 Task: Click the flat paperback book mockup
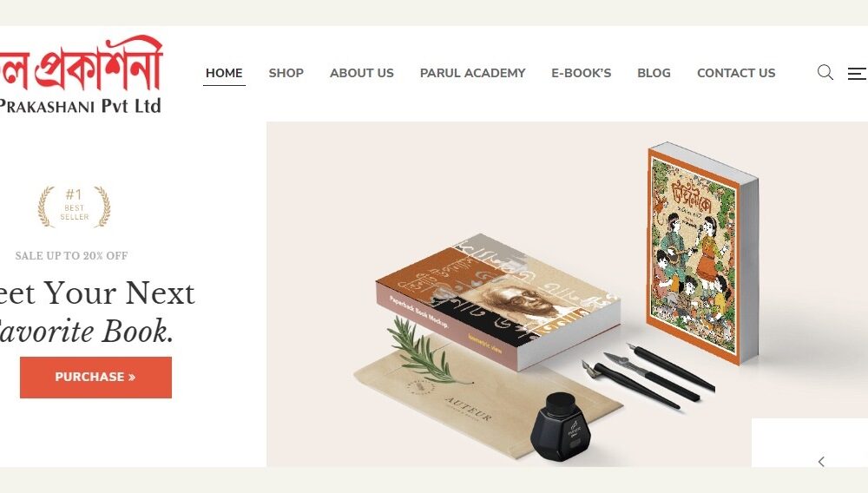pos(497,300)
